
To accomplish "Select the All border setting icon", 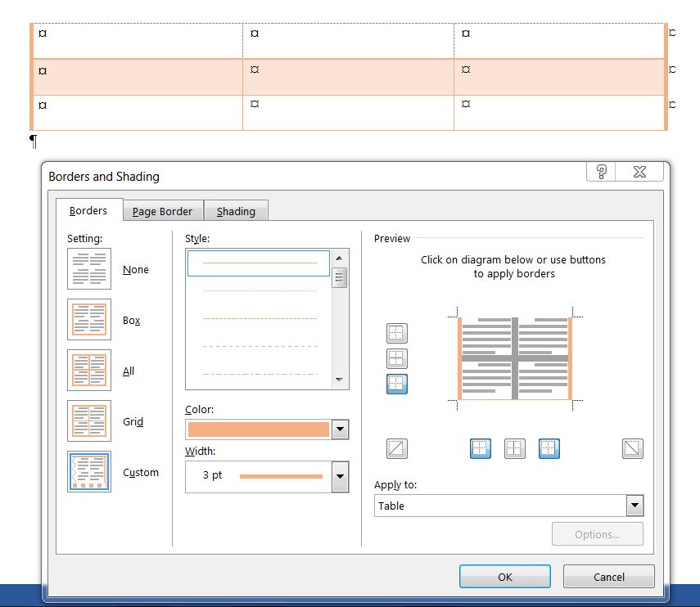I will tap(89, 371).
